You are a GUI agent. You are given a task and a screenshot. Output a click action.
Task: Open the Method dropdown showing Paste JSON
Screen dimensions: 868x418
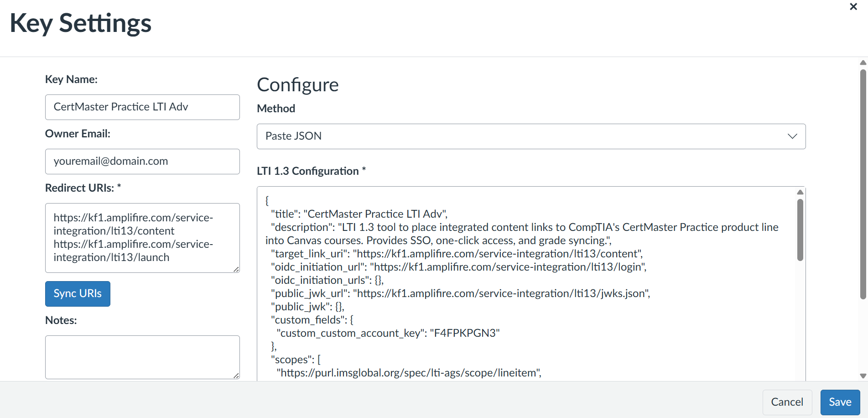tap(531, 136)
